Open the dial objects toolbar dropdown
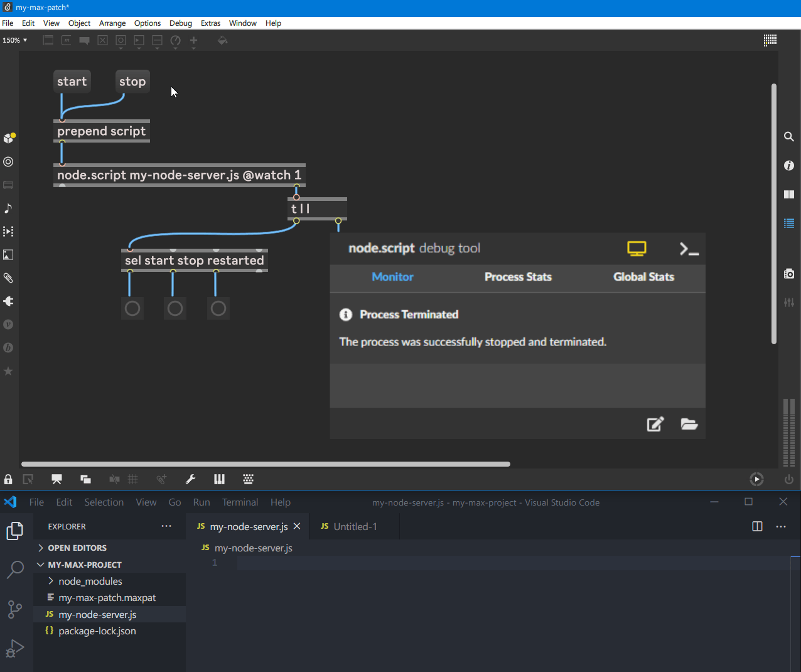 [x=175, y=40]
